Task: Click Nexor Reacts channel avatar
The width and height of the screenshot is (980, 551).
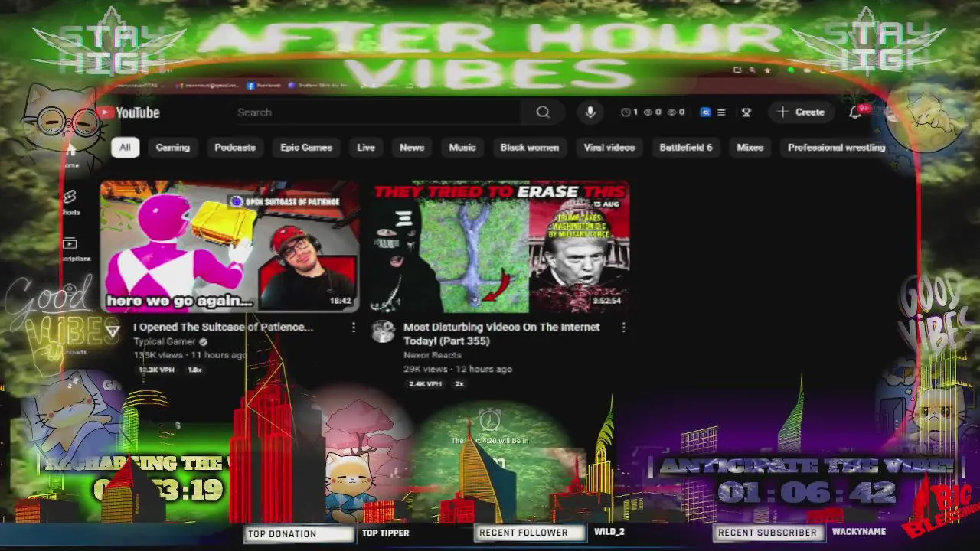Action: (383, 331)
